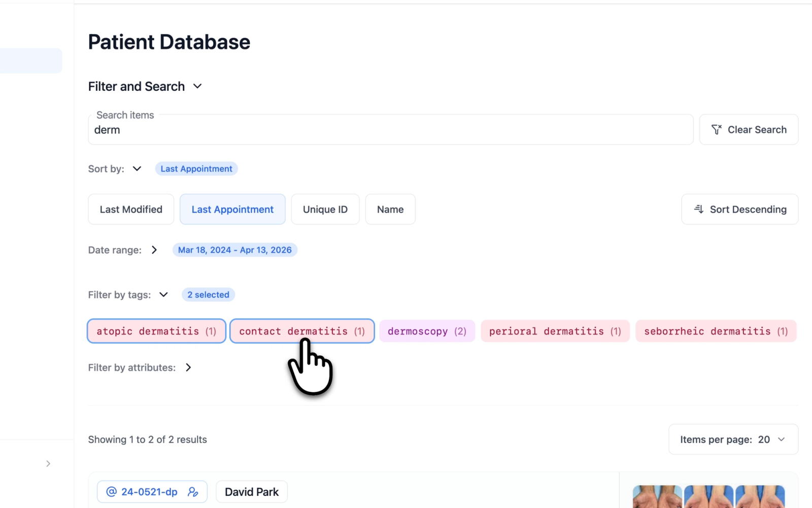The height and width of the screenshot is (508, 812).
Task: Open the second David Park photo thumbnail
Action: pyautogui.click(x=708, y=496)
